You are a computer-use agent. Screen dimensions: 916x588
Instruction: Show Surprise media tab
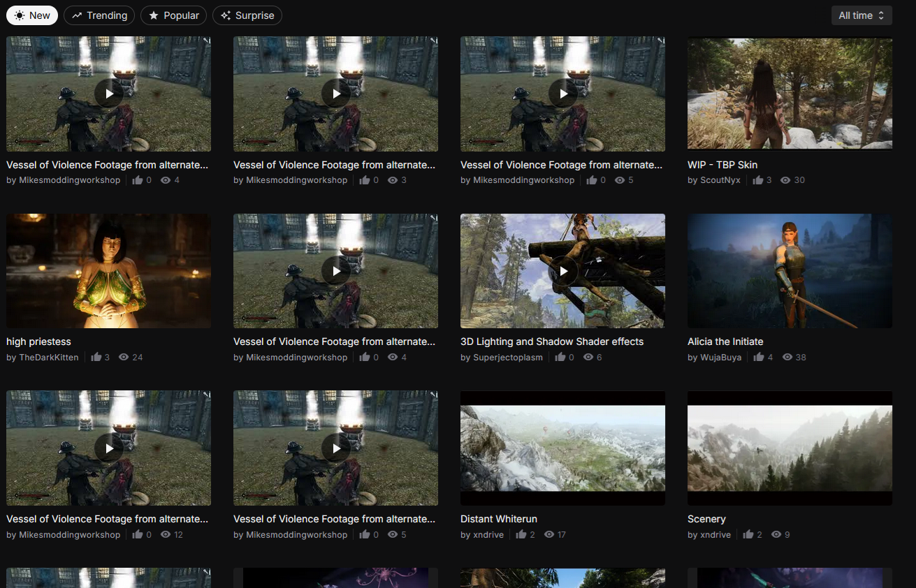(247, 15)
